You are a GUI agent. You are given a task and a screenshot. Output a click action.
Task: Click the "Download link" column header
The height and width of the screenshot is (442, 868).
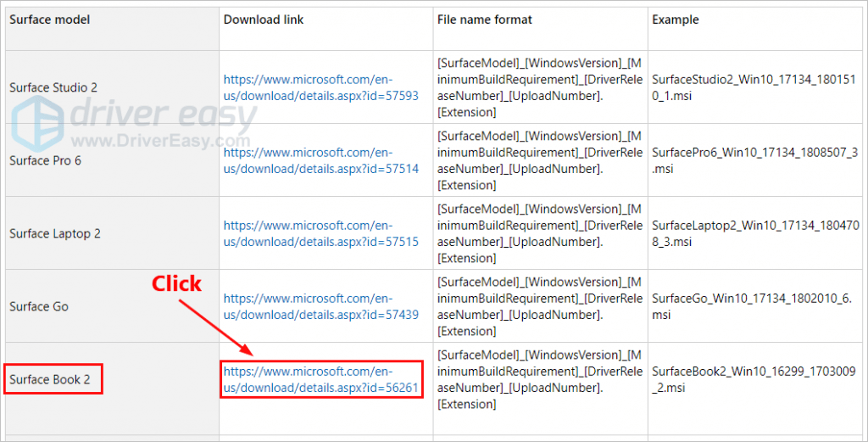[263, 20]
